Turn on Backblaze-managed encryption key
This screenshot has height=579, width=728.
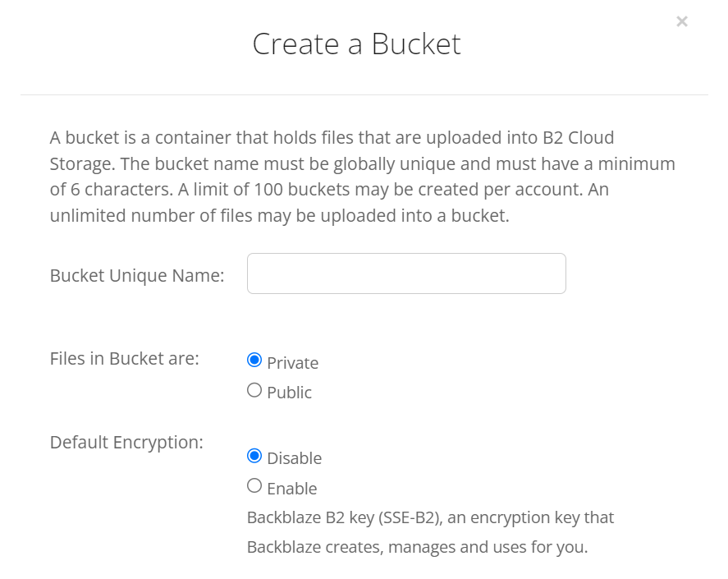254,485
